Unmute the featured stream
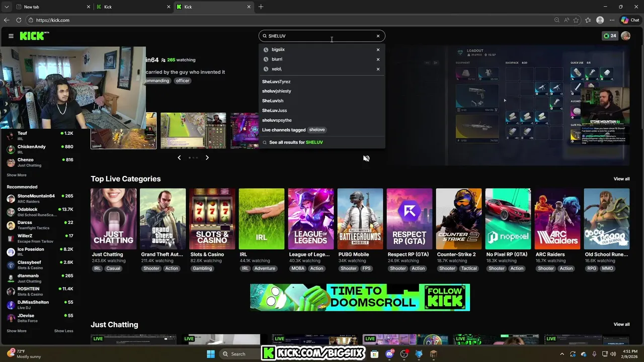Viewport: 644px width, 362px height. click(x=366, y=158)
